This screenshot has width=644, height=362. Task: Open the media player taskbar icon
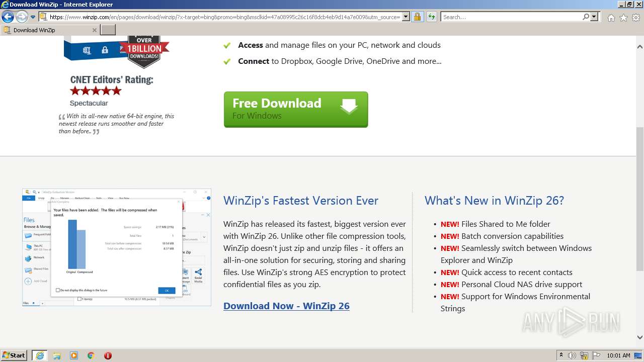[x=74, y=355]
